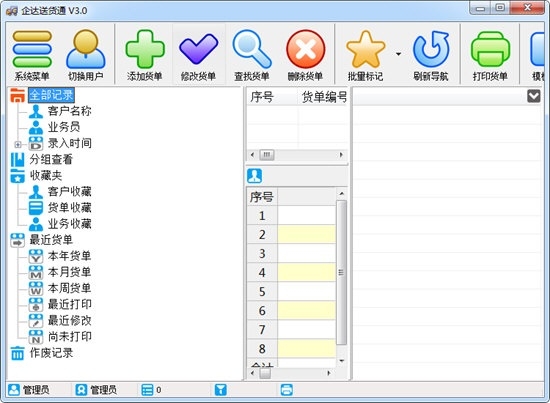The image size is (550, 403).
Task: Select the 修改货单 checkmark icon
Action: [198, 49]
